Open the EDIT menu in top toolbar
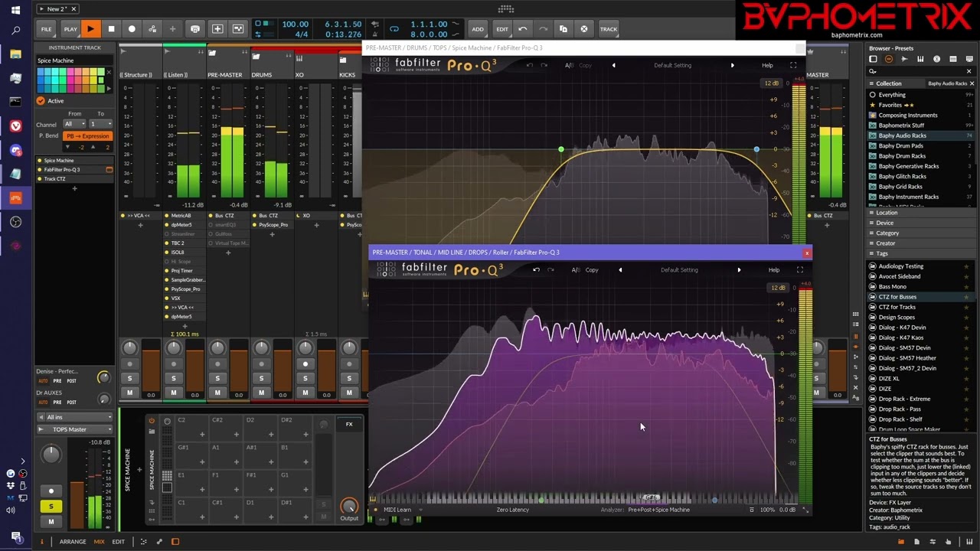980x551 pixels. point(502,29)
